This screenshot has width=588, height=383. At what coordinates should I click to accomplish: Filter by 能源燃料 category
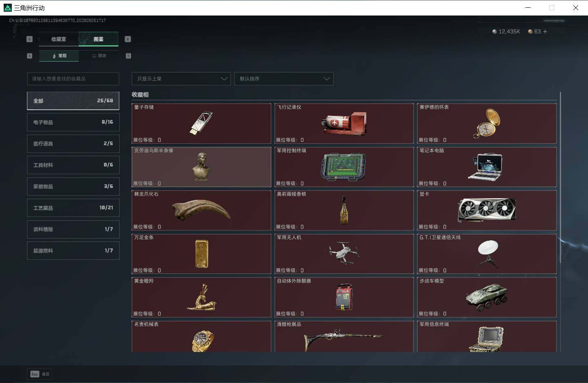(73, 250)
